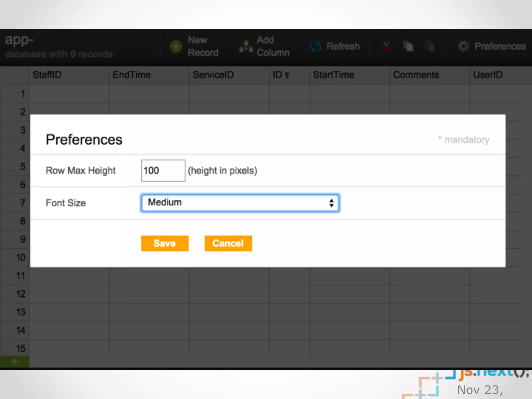Screen dimensions: 532x399
Task: Click the Add Column icon
Action: point(246,46)
